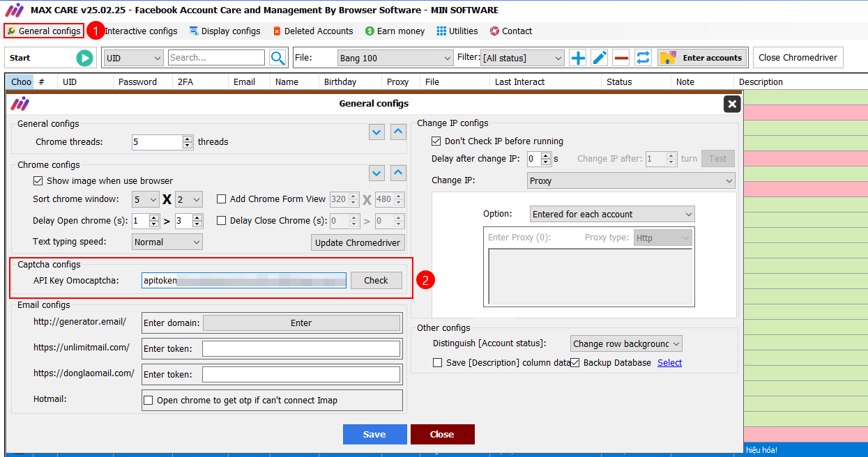This screenshot has width=868, height=457.
Task: Click the Description column header
Action: [800, 82]
